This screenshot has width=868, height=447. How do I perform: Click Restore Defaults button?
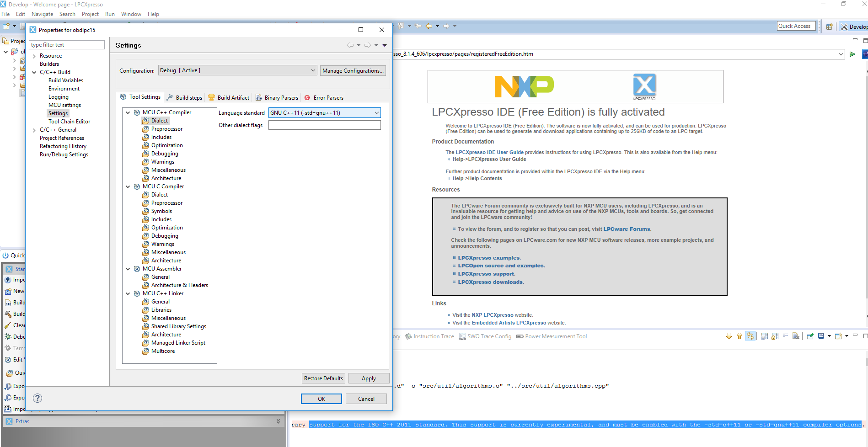click(323, 378)
